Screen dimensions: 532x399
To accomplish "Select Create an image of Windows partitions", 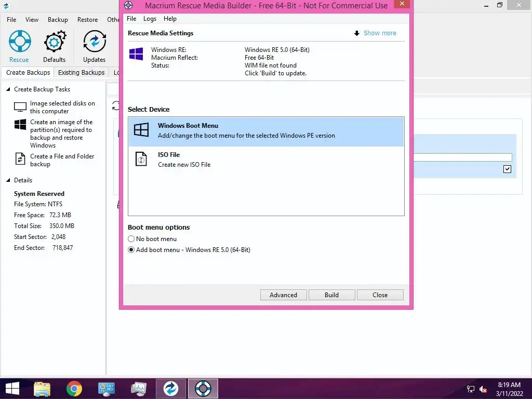I will coord(54,134).
